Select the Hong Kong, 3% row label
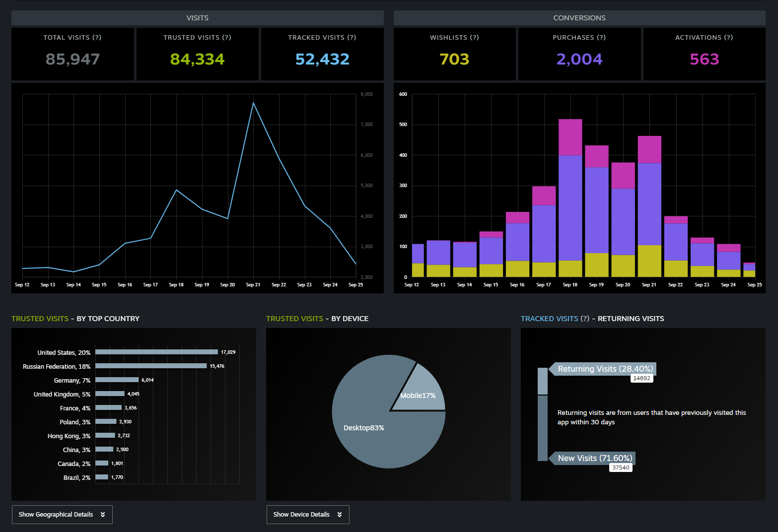 click(69, 436)
